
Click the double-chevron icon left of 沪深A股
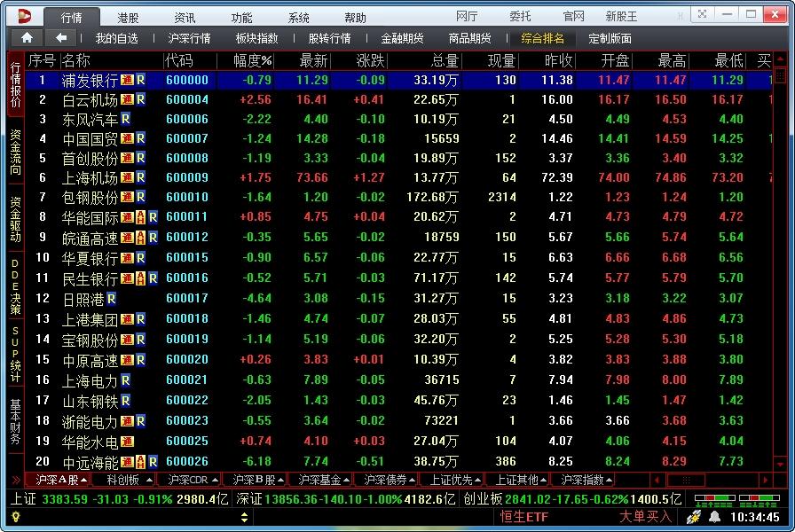pos(16,480)
